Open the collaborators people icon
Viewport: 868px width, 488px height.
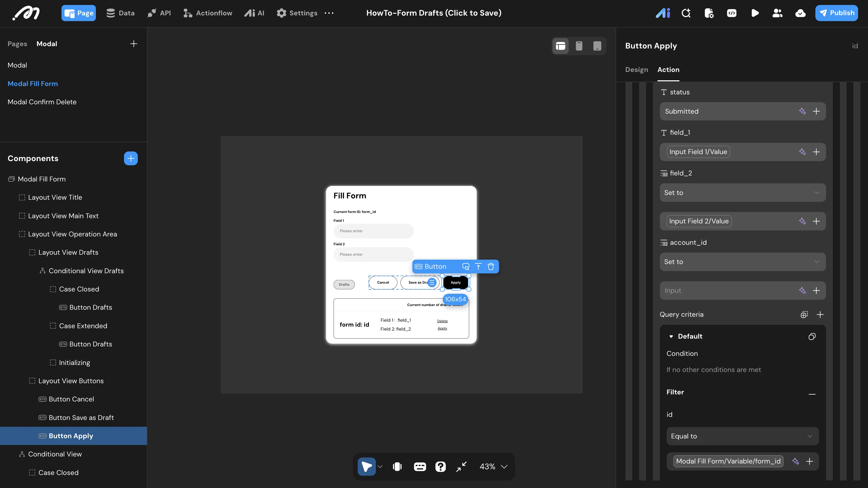pos(777,13)
